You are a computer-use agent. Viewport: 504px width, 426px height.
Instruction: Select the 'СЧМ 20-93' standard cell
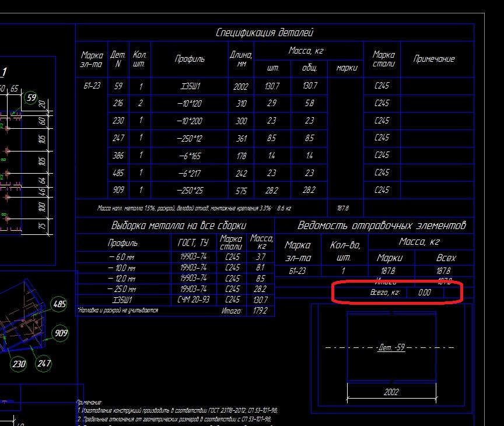click(195, 300)
